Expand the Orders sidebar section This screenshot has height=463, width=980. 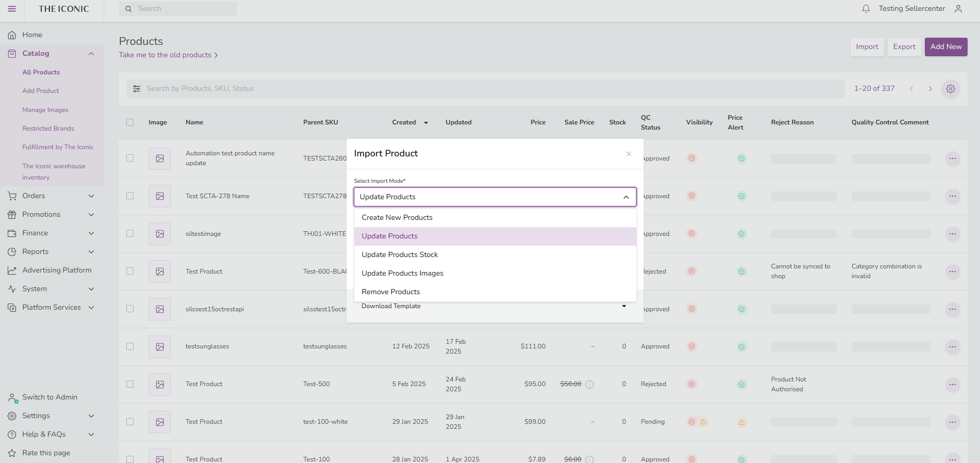(91, 196)
